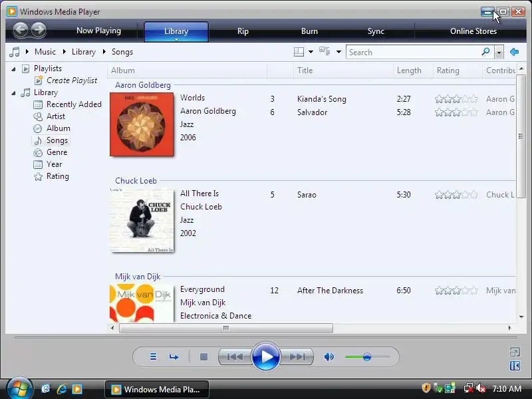Select Rating in the library tree

(x=58, y=176)
